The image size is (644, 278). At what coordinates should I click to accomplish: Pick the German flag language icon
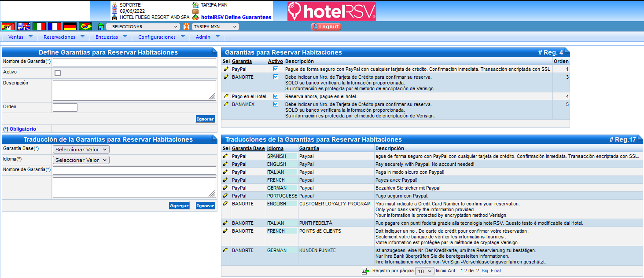[x=70, y=26]
